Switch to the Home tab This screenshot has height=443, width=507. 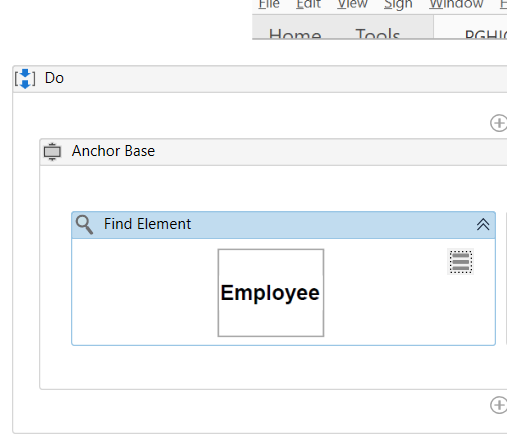[x=295, y=33]
